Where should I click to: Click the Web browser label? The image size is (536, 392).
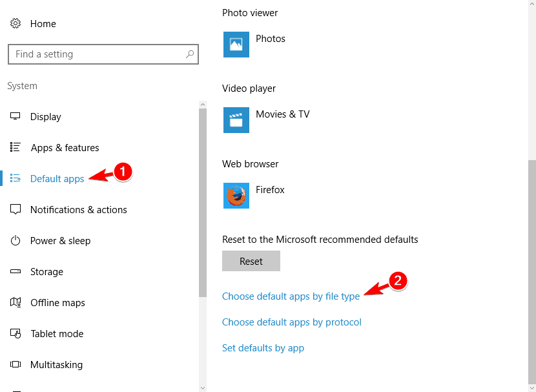click(250, 164)
